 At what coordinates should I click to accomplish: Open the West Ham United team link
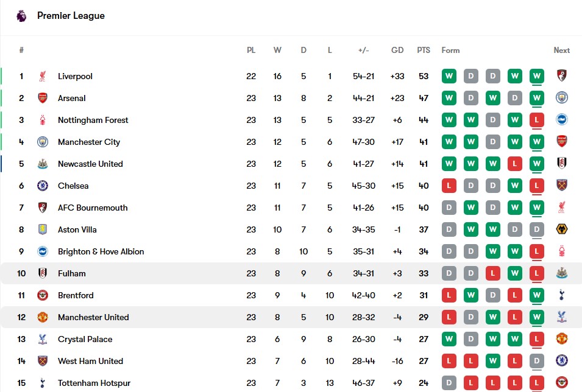(90, 361)
